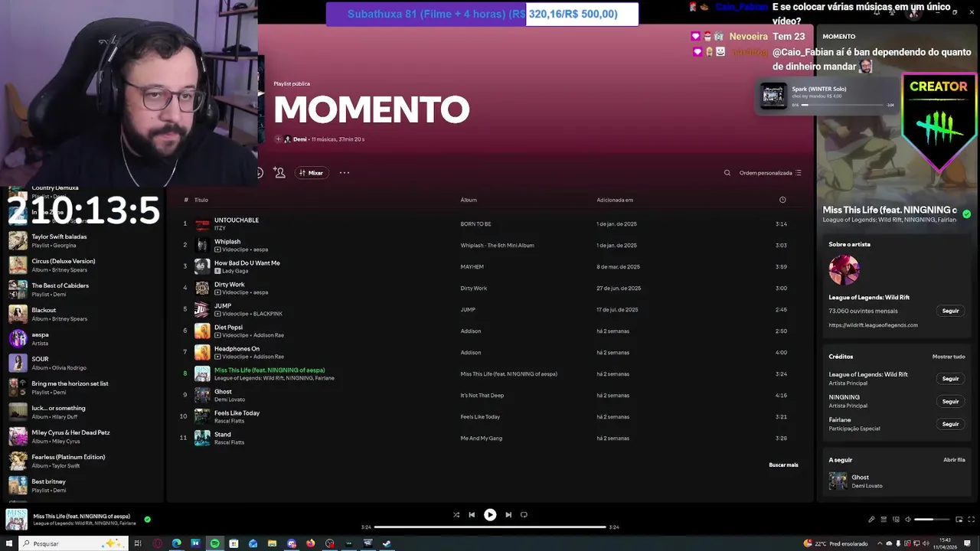The width and height of the screenshot is (980, 551).
Task: Toggle saved check next to now playing title
Action: click(148, 519)
